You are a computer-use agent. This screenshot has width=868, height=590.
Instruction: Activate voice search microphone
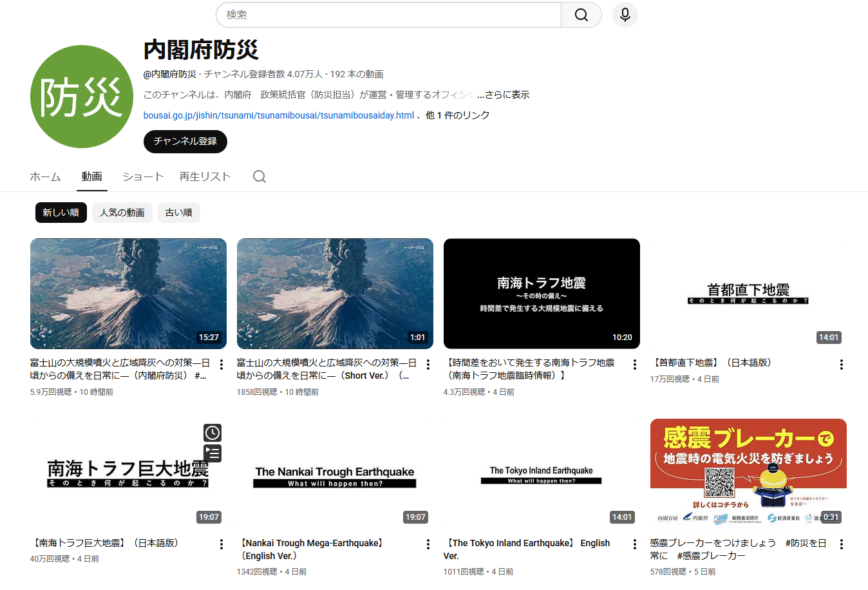pos(625,15)
